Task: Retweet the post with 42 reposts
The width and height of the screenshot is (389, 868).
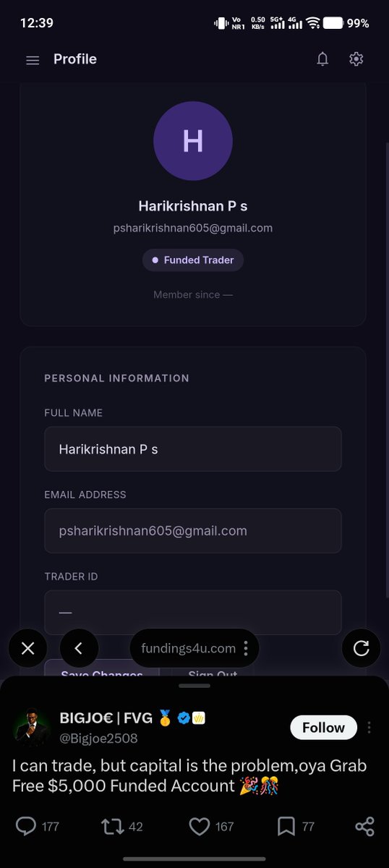Action: tap(112, 825)
